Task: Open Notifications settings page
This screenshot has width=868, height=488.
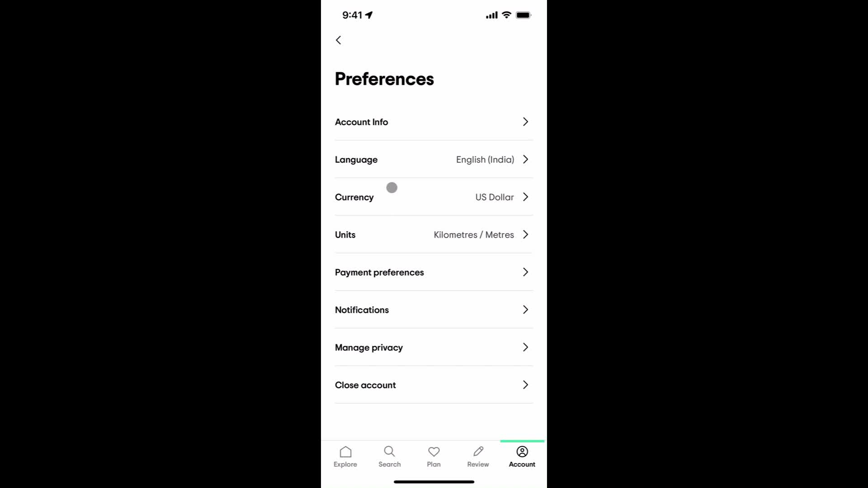Action: pyautogui.click(x=434, y=309)
